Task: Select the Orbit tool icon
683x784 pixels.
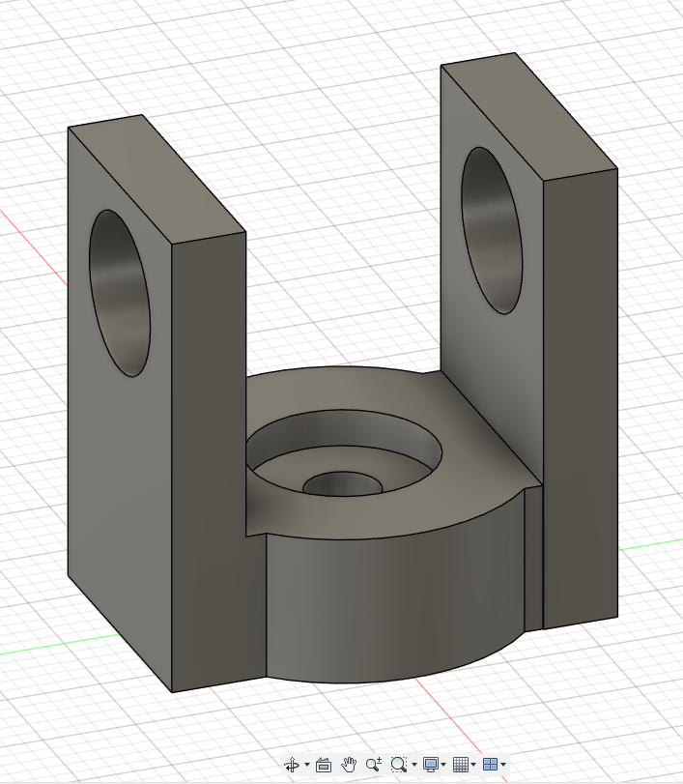Action: [x=292, y=765]
